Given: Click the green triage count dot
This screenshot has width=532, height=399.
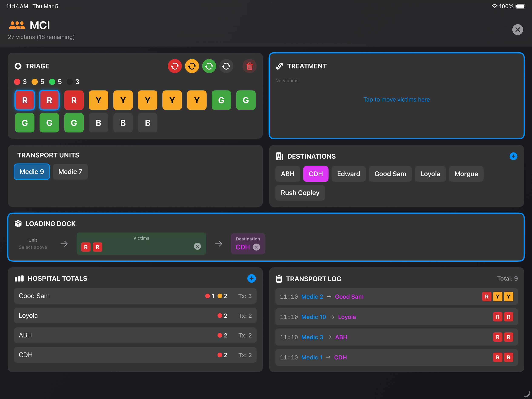Looking at the screenshot, I should point(52,82).
